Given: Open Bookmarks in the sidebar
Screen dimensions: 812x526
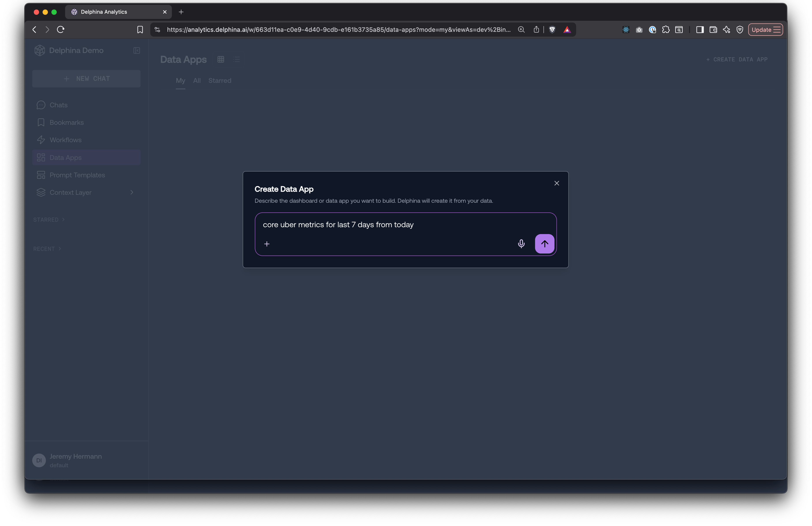Looking at the screenshot, I should (86, 123).
